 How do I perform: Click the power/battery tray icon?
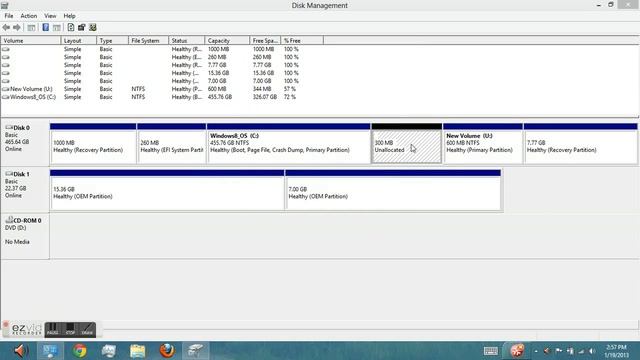coord(570,351)
